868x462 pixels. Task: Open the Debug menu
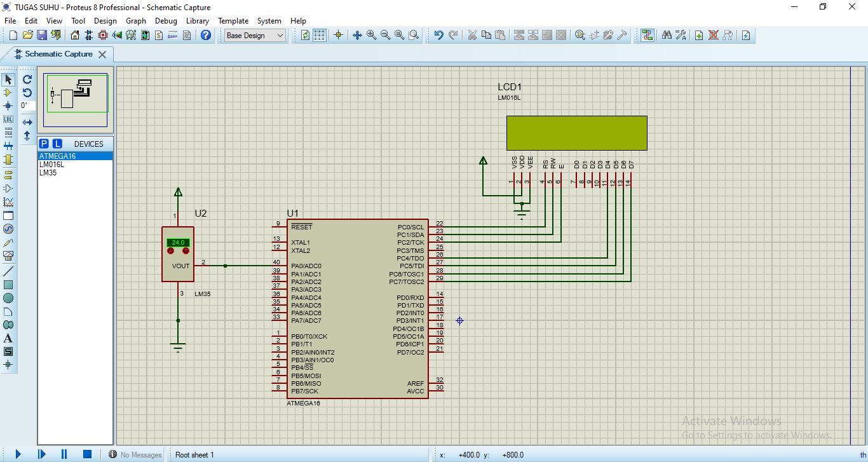(166, 21)
